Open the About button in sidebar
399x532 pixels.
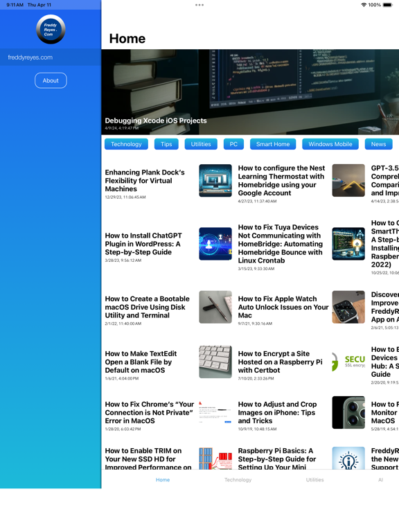[51, 80]
